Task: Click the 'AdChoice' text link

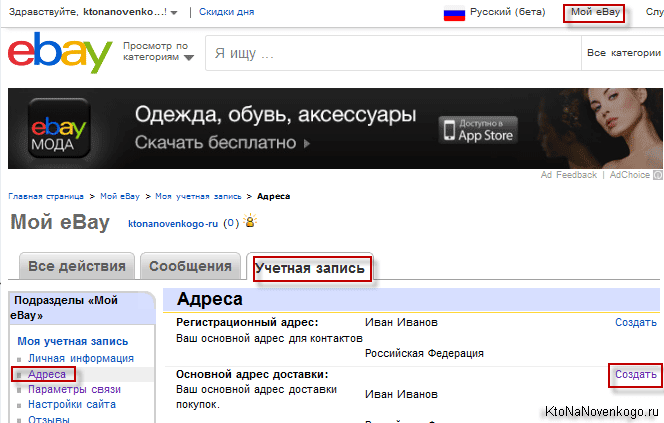Action: [629, 174]
